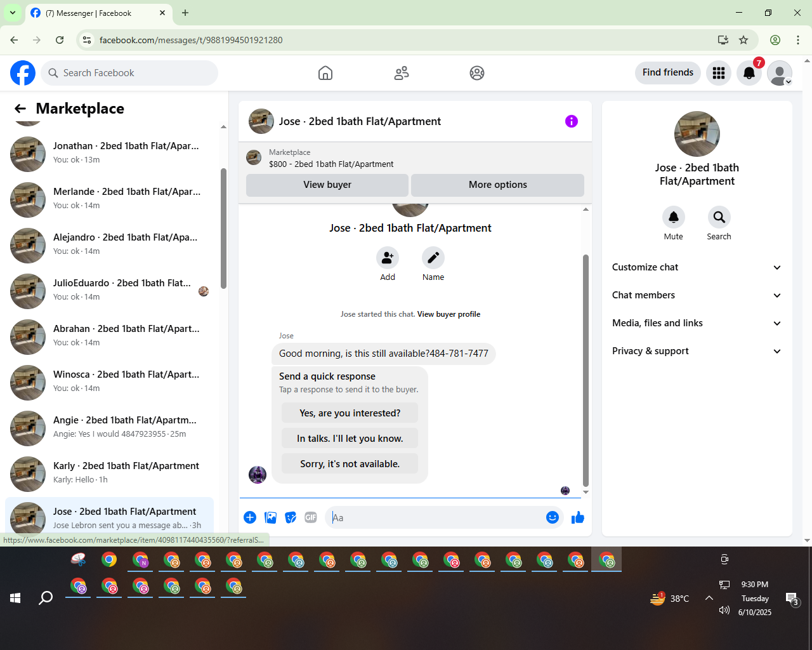
Task: Attach a file with the photo icon
Action: 270,517
